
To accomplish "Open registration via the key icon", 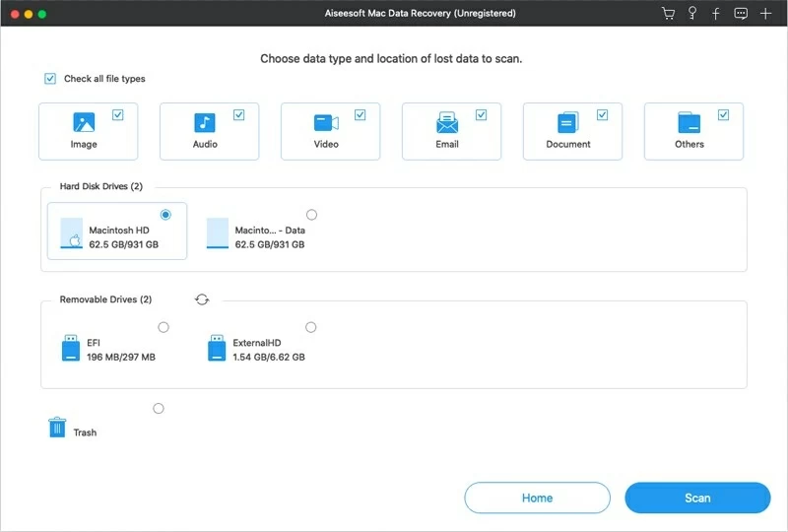I will click(x=692, y=14).
